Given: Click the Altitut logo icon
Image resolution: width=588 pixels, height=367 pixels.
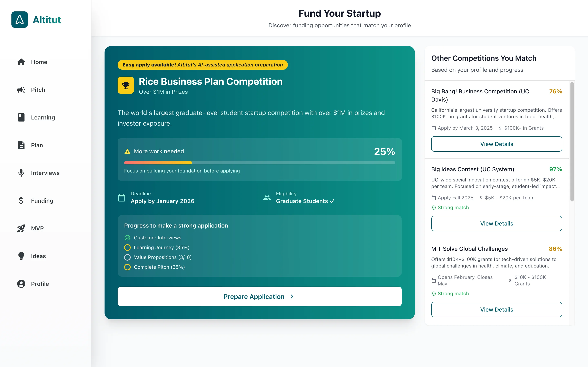Looking at the screenshot, I should point(19,20).
